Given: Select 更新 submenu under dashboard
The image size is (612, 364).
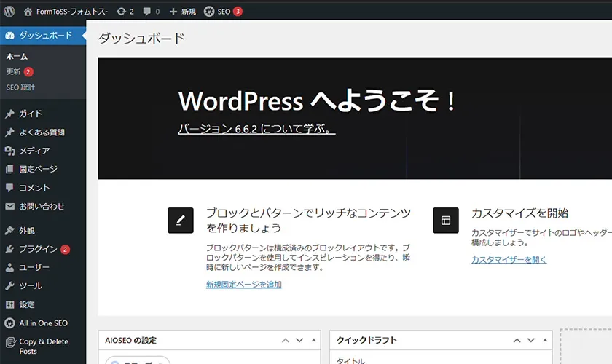Looking at the screenshot, I should (14, 72).
